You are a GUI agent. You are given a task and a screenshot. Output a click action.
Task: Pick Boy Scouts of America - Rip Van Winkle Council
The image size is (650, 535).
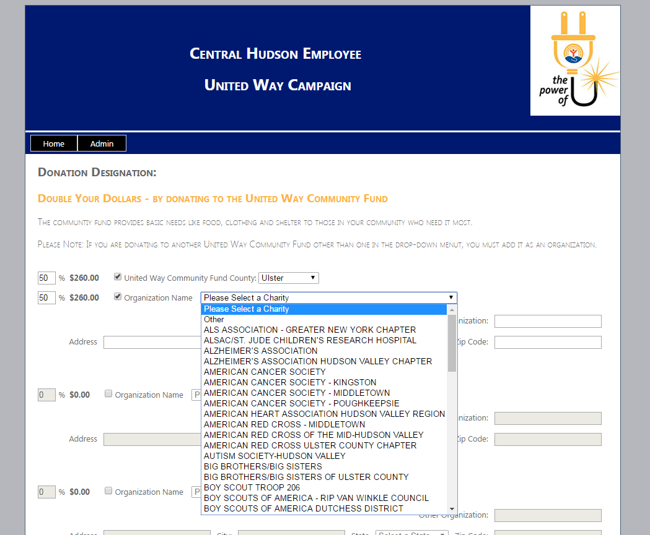click(x=324, y=498)
